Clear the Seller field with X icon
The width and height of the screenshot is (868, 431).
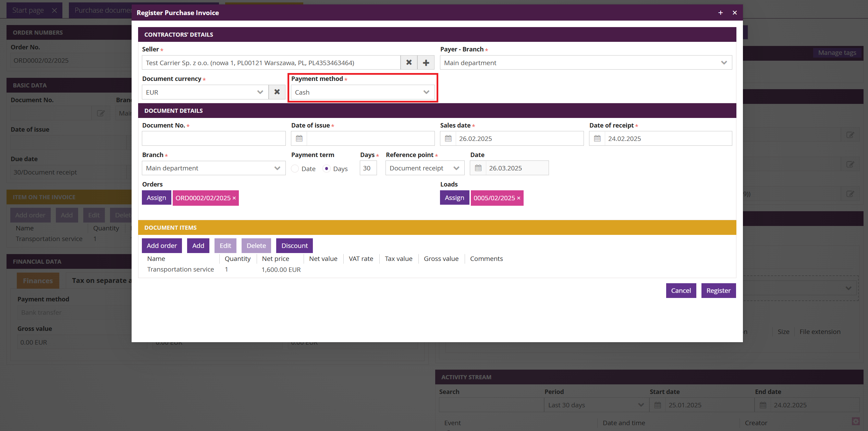tap(409, 62)
